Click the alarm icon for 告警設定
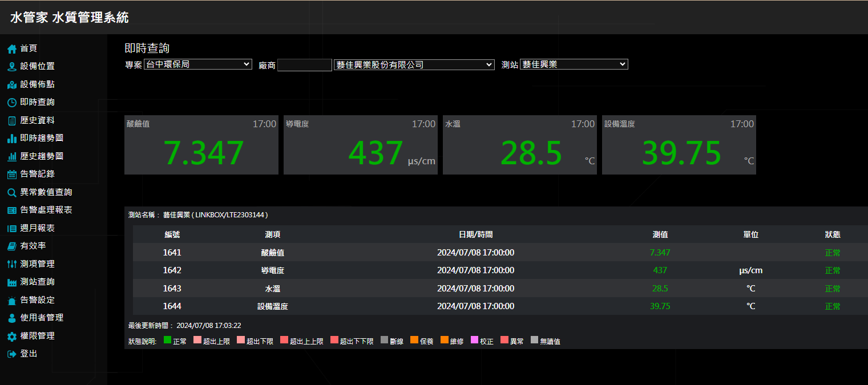Image resolution: width=868 pixels, height=385 pixels. click(x=12, y=301)
